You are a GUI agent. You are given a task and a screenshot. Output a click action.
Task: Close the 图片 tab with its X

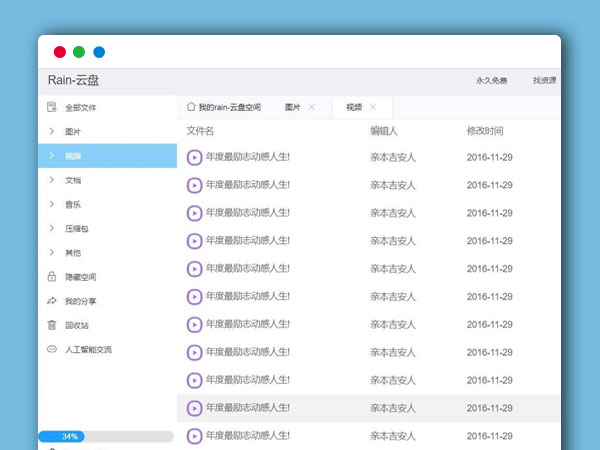click(311, 107)
